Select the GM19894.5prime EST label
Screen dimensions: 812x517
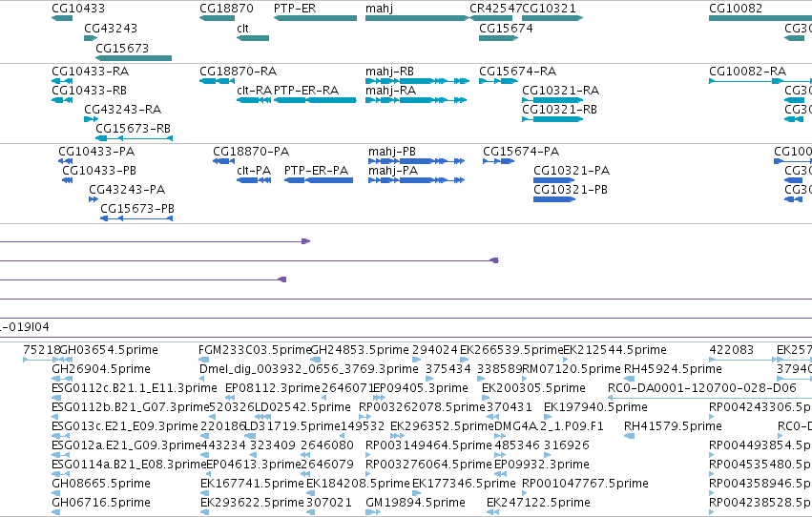415,503
